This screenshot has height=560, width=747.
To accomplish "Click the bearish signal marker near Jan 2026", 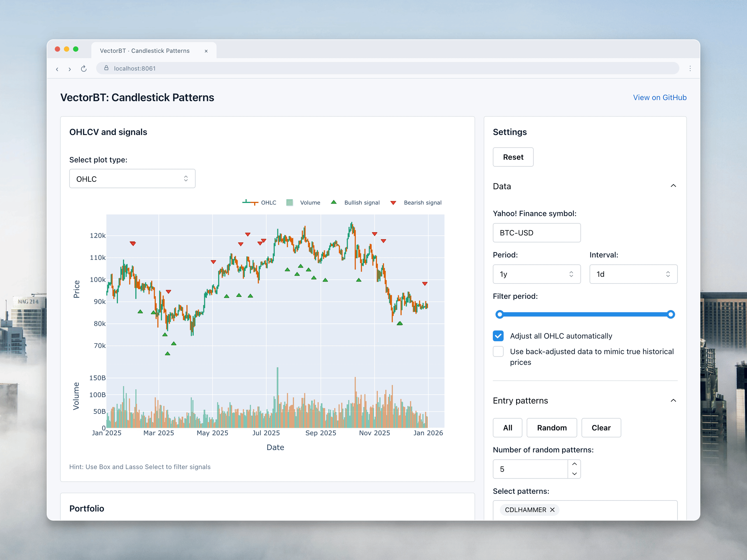I will 425,284.
